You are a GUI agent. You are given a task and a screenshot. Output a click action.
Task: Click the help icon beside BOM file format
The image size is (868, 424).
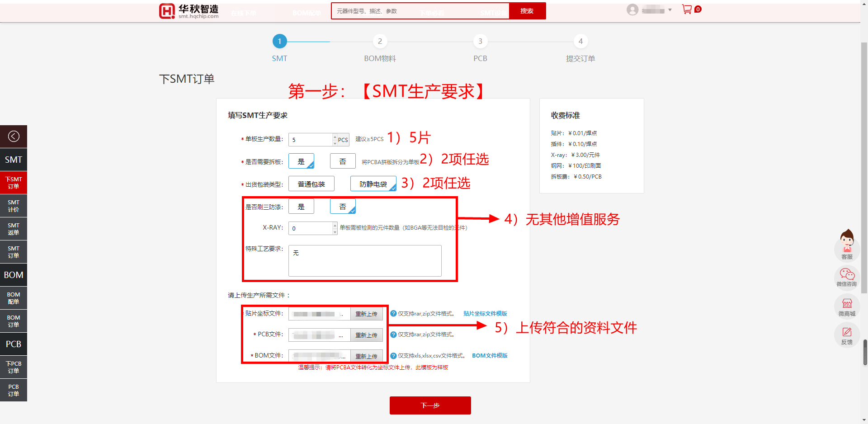tap(393, 356)
